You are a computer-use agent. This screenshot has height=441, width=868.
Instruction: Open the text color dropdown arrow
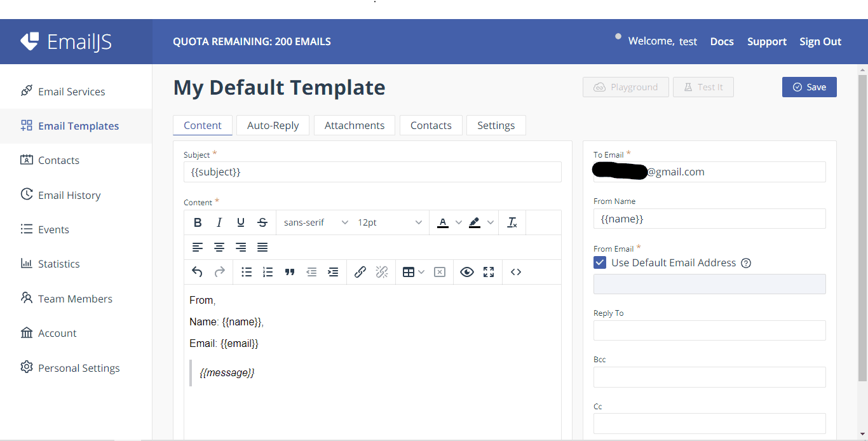pyautogui.click(x=459, y=222)
